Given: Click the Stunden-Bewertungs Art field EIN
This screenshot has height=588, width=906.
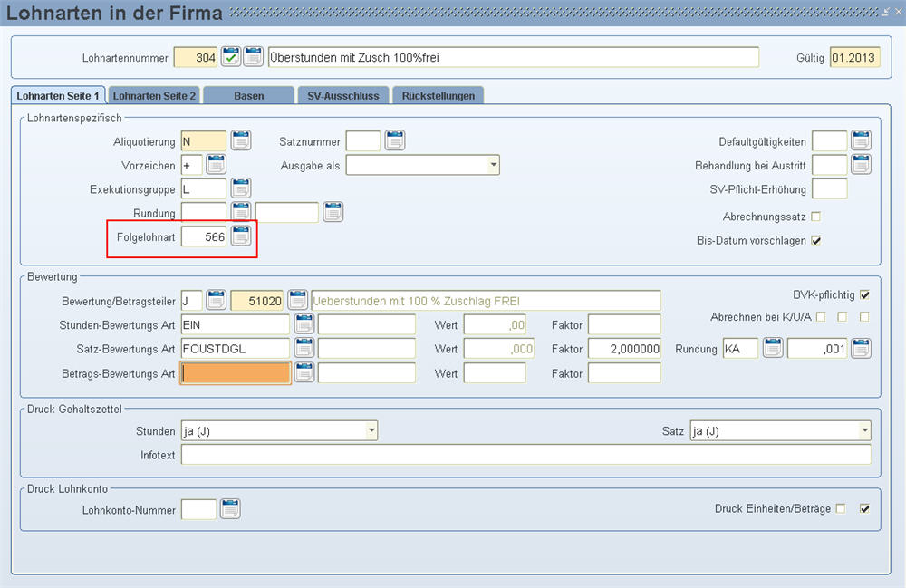Looking at the screenshot, I should tap(236, 324).
